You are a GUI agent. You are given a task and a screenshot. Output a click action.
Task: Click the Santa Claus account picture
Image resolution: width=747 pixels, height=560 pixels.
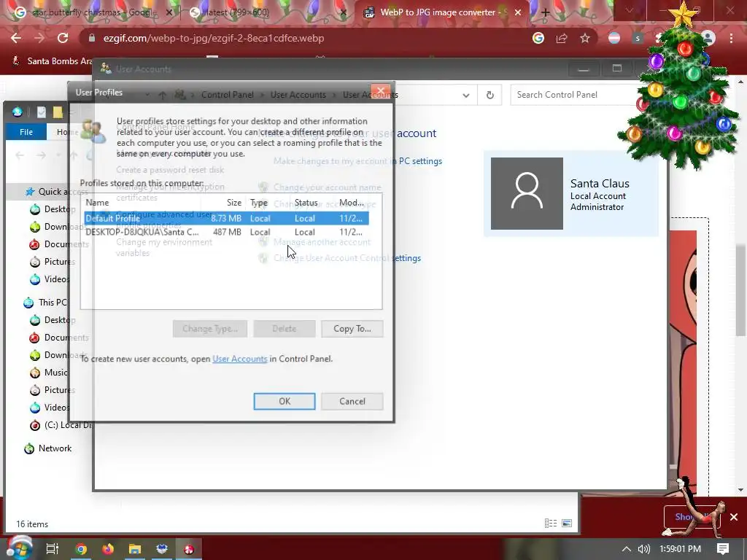click(527, 193)
